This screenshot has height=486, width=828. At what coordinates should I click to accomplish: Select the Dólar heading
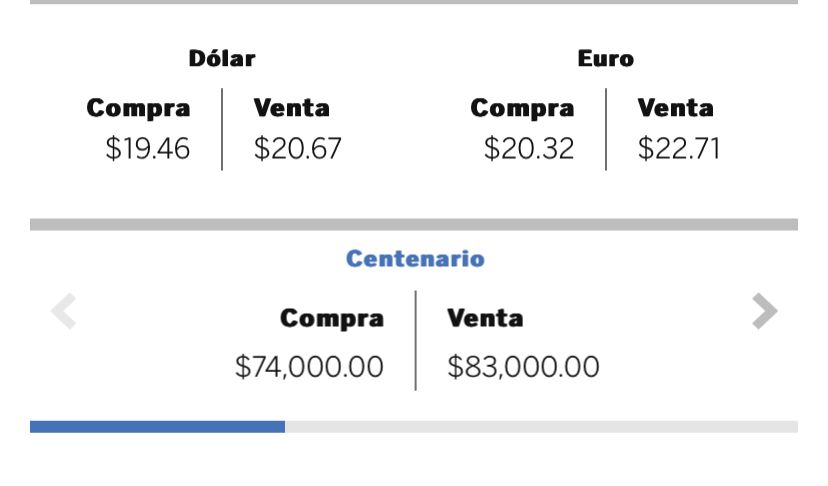222,58
